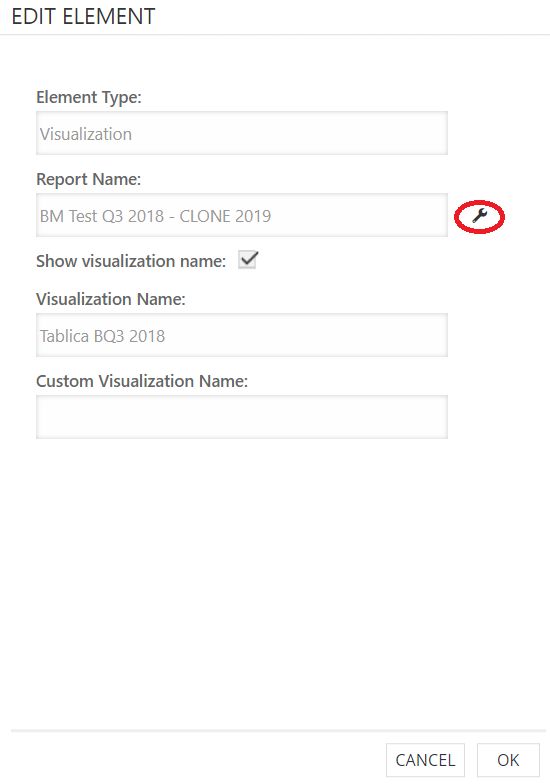Image resolution: width=550 pixels, height=784 pixels.
Task: Click the Tablica BQ3 2018 text
Action: [x=102, y=336]
